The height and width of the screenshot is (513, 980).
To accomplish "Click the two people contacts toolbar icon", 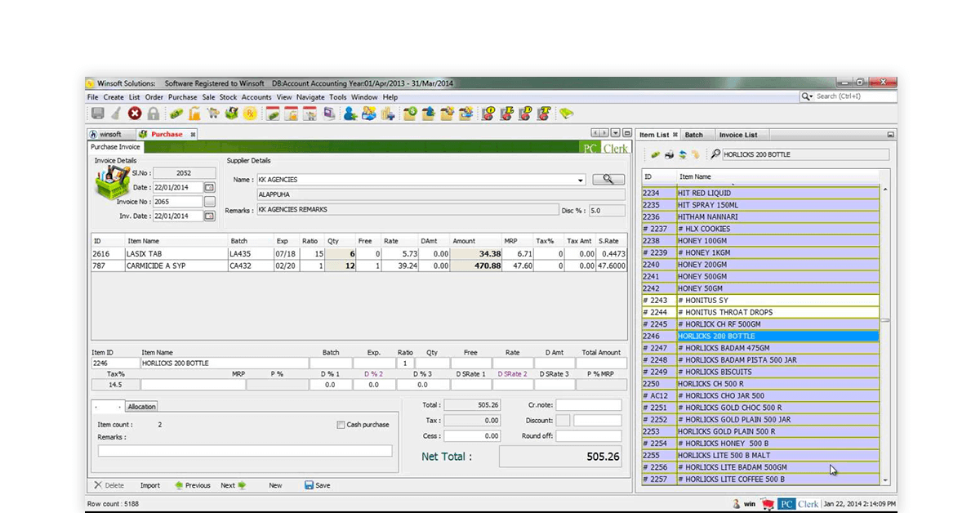I will 369,114.
